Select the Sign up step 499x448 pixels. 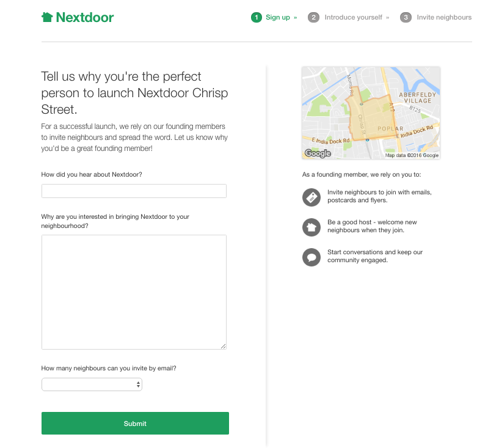coord(278,18)
